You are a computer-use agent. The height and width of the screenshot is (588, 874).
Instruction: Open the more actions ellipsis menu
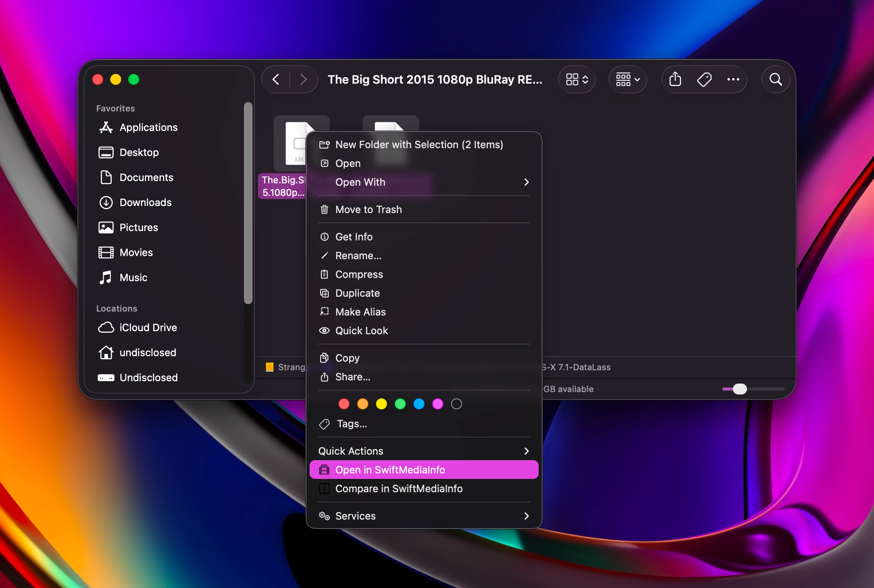tap(733, 79)
